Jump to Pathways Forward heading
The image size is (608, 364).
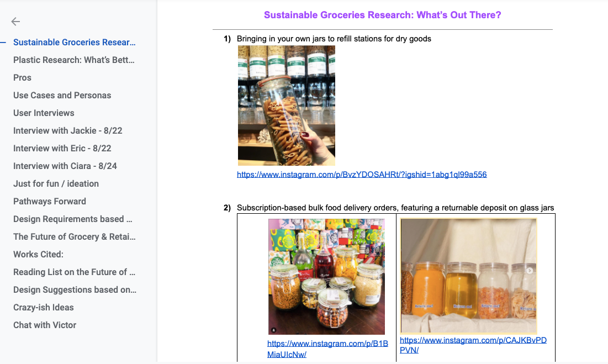(x=50, y=201)
